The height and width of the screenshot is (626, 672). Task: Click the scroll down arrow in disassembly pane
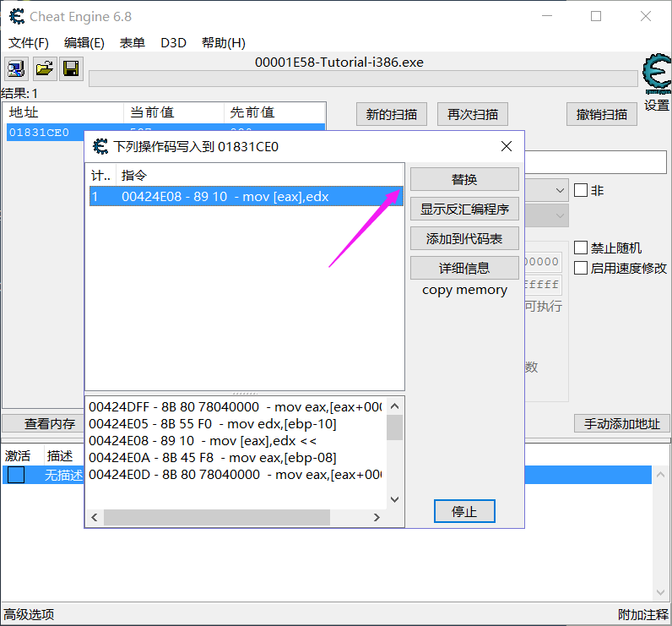(395, 499)
